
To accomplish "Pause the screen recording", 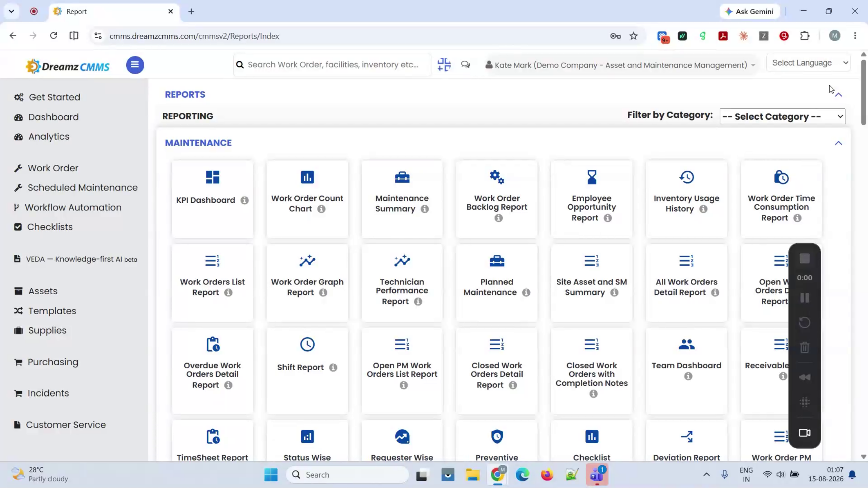I will 804,298.
